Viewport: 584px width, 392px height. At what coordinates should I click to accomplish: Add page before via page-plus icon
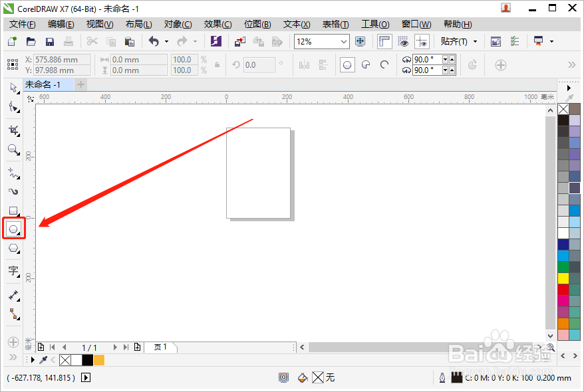pyautogui.click(x=41, y=347)
